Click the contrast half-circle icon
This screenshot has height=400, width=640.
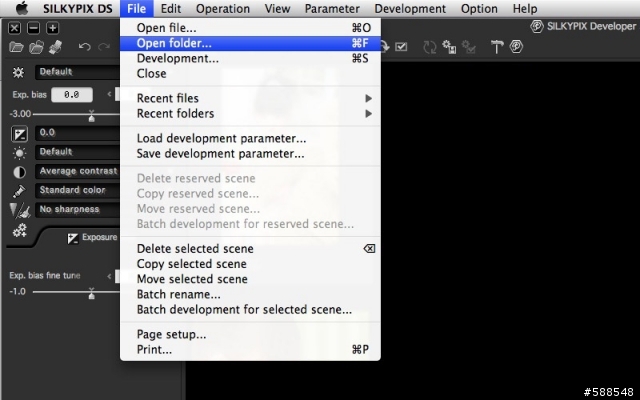pos(19,172)
